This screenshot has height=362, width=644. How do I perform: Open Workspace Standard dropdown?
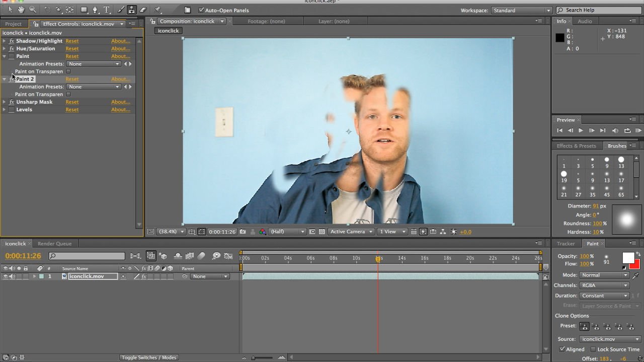(x=522, y=10)
